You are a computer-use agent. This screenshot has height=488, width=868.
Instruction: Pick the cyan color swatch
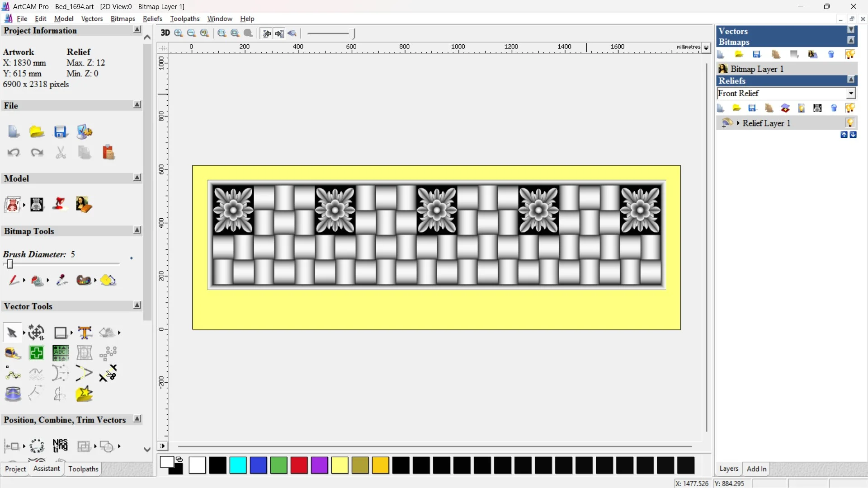coord(238,465)
